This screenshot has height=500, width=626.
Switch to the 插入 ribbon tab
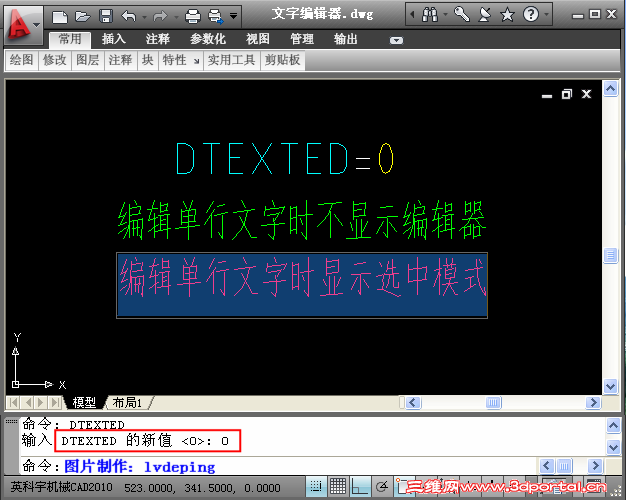click(114, 39)
